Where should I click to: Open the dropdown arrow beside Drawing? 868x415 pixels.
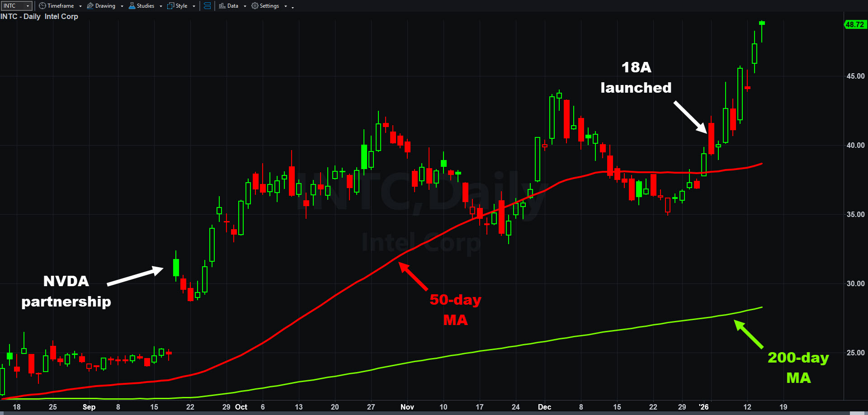tap(122, 6)
